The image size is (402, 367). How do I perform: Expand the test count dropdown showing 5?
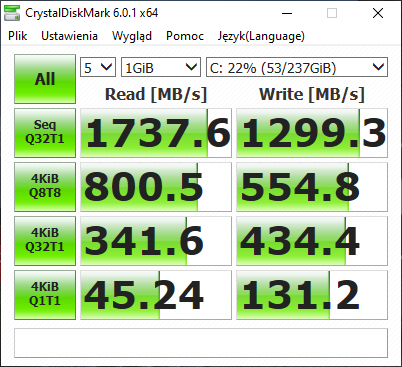(98, 67)
